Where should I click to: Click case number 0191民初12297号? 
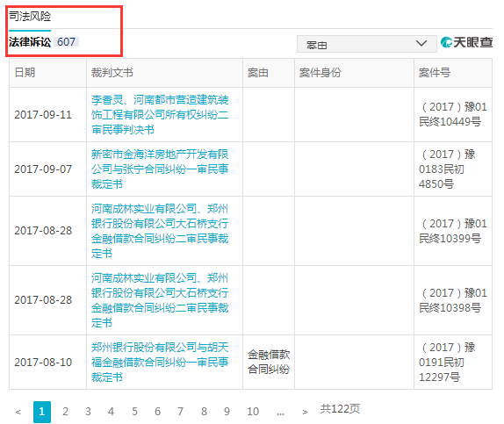coord(447,362)
